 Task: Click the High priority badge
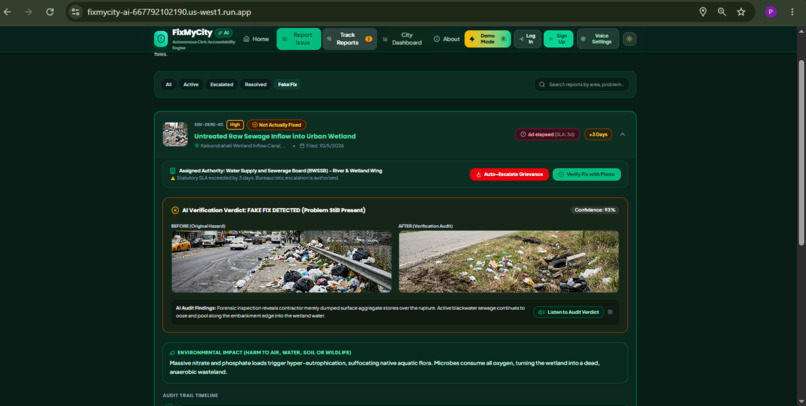tap(235, 124)
